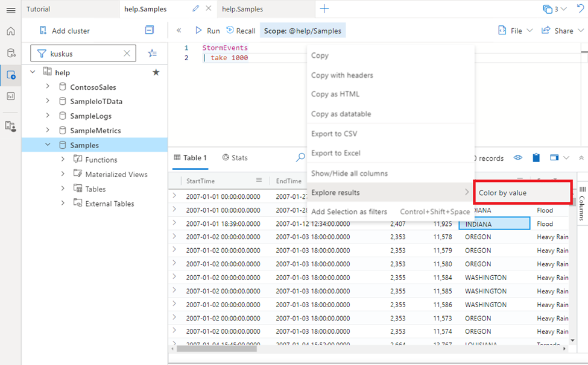Collapse pane with double chevron icon
Viewport: 588px width, 365px height.
(x=179, y=30)
